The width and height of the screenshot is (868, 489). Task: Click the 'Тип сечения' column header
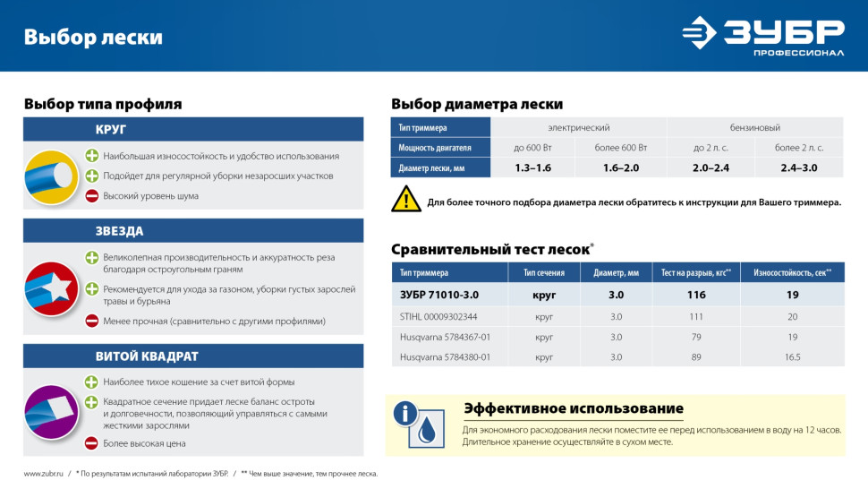pyautogui.click(x=544, y=272)
